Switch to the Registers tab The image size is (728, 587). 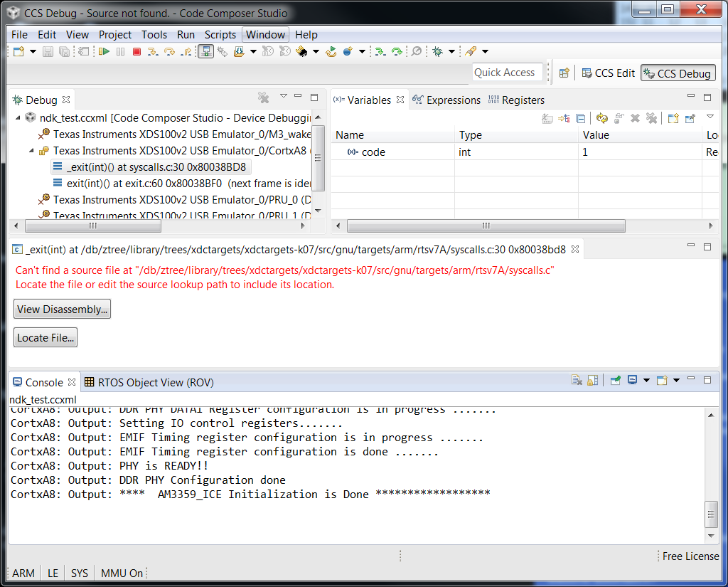tap(516, 100)
